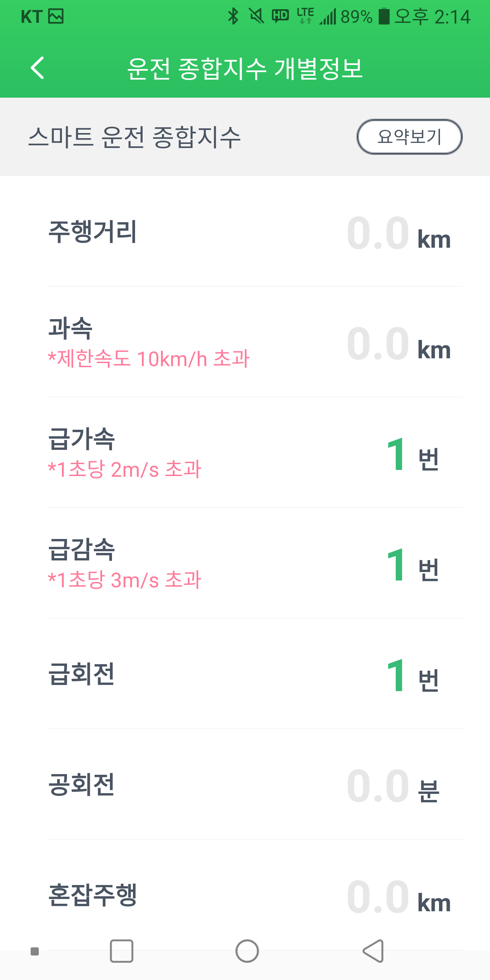Tap the picture notification icon
490x980 pixels.
pyautogui.click(x=56, y=16)
